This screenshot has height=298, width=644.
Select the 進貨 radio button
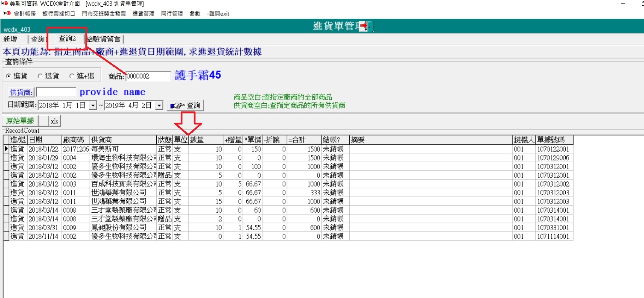(8, 76)
